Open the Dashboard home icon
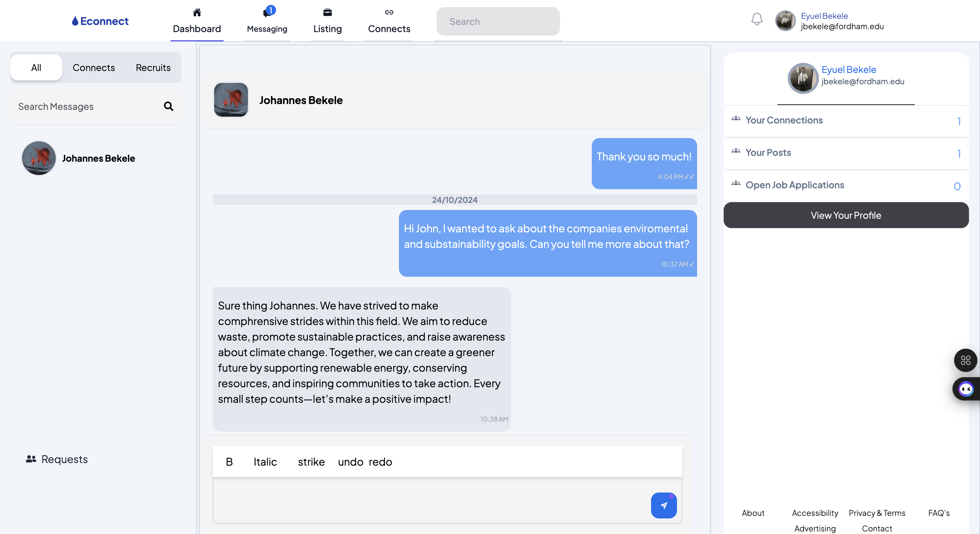Viewport: 980px width, 534px height. 197,13
